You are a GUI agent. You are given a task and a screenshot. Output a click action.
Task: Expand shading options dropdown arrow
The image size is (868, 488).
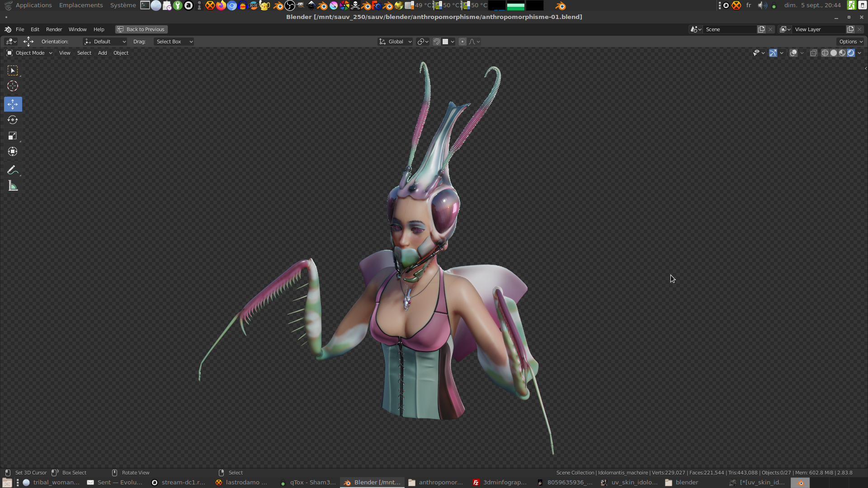coord(859,53)
